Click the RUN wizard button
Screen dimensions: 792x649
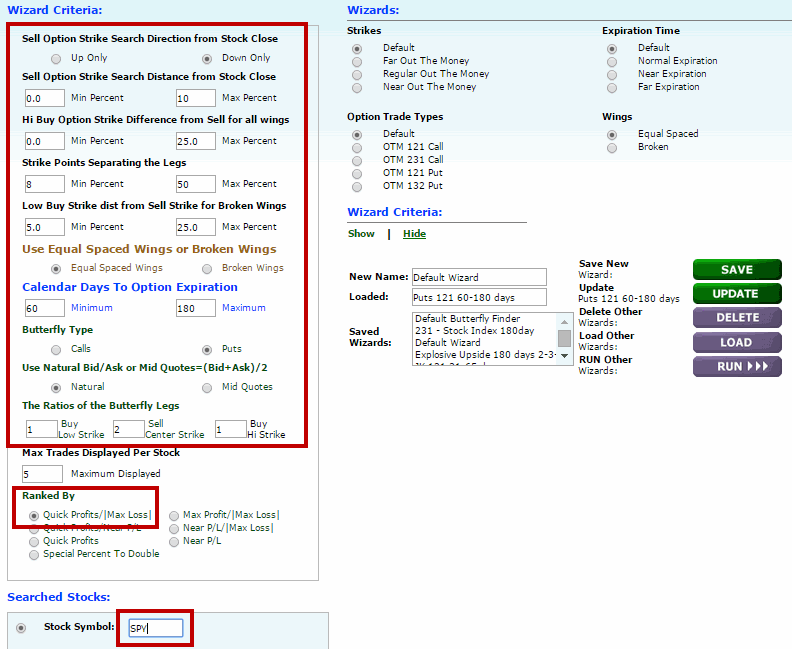click(737, 367)
